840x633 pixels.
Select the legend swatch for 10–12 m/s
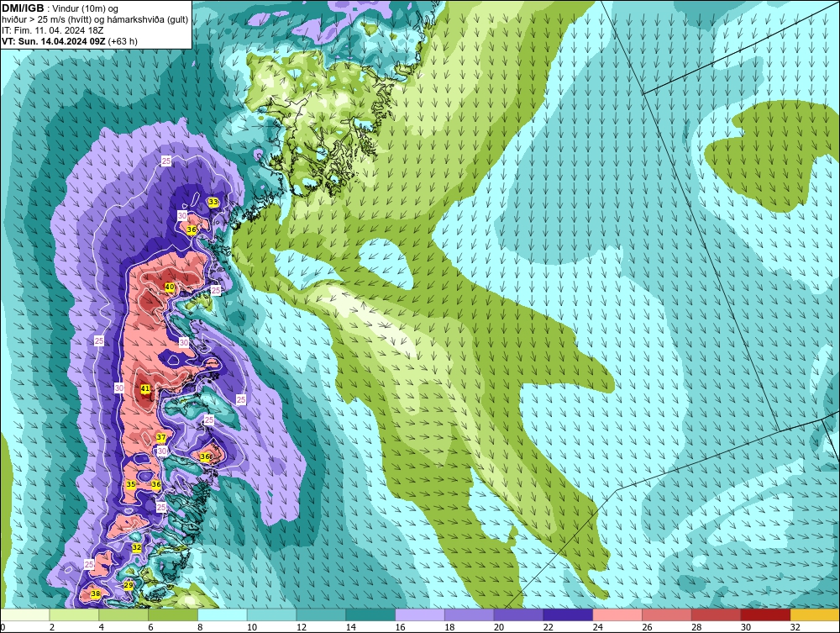point(271,615)
